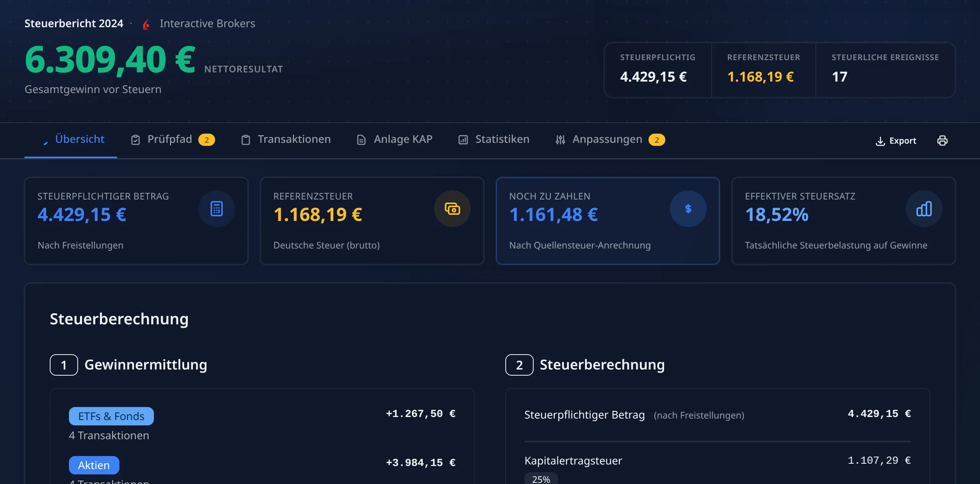This screenshot has width=980, height=484.
Task: Click the 25% badge under Kapitalertragsteuer
Action: (x=541, y=479)
